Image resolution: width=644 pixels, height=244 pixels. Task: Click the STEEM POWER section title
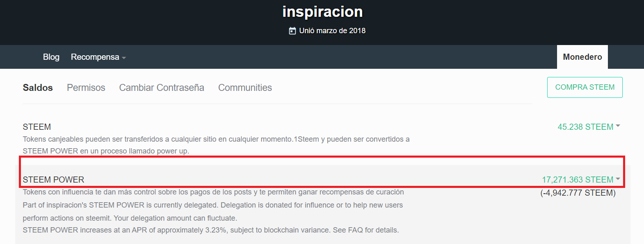pyautogui.click(x=53, y=180)
